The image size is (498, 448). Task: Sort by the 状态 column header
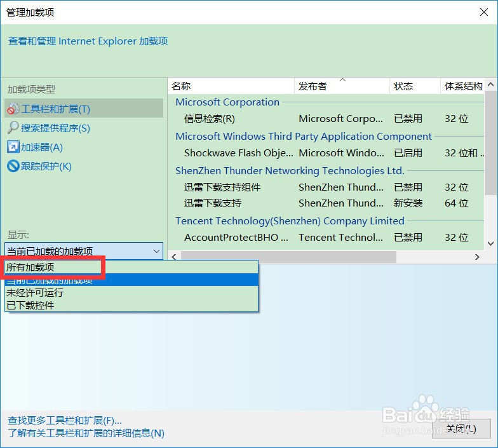click(415, 86)
